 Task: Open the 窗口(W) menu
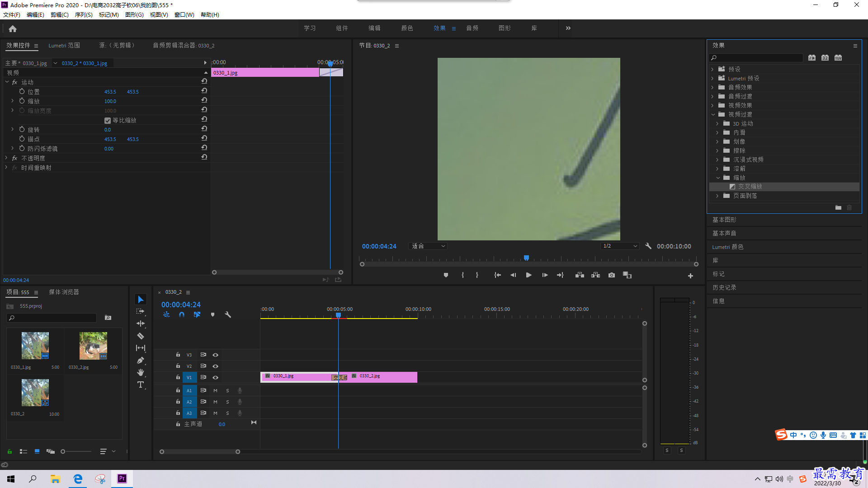[184, 14]
